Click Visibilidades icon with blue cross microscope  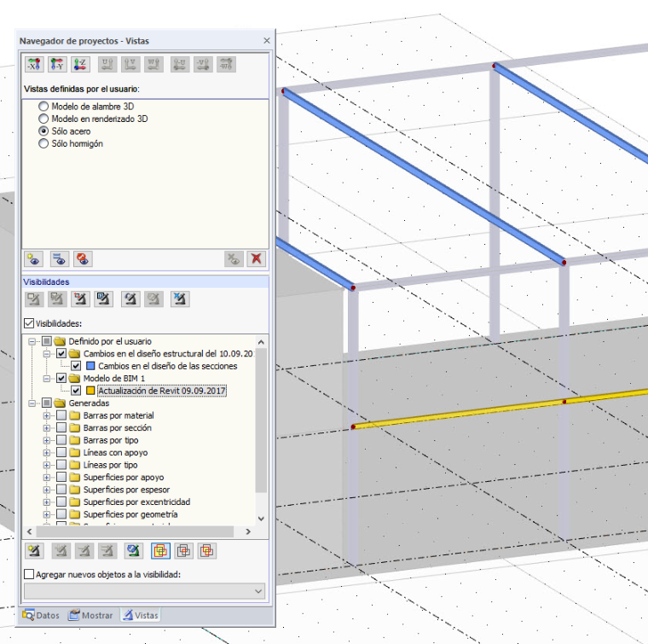click(180, 299)
